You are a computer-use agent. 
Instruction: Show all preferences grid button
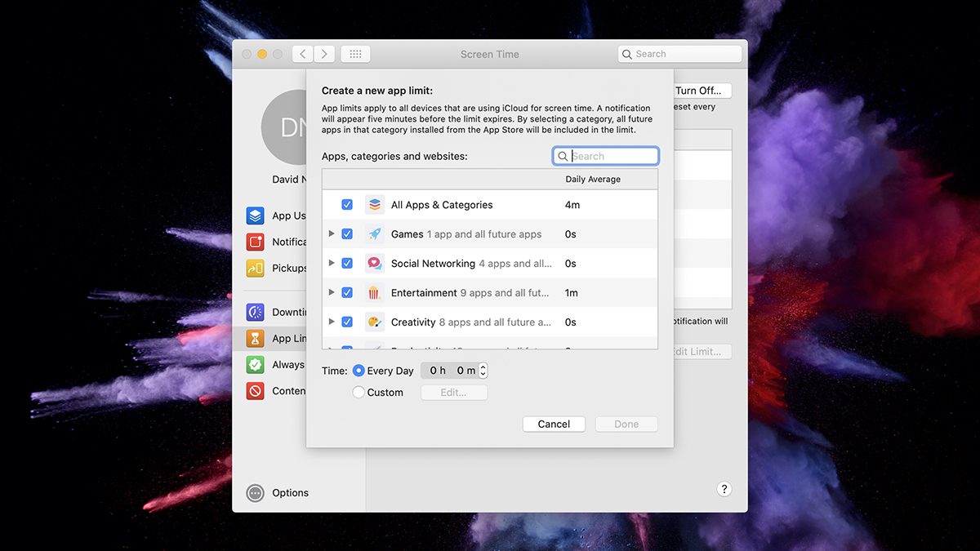click(355, 54)
